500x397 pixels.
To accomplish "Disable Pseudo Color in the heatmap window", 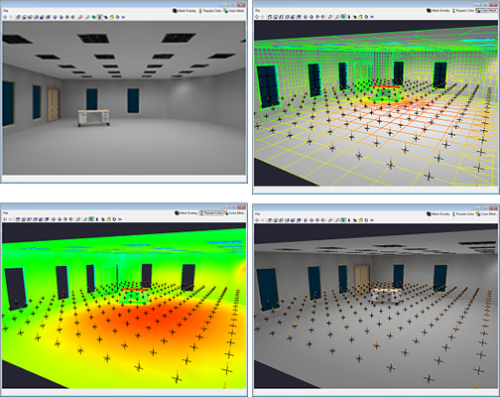I will (211, 213).
